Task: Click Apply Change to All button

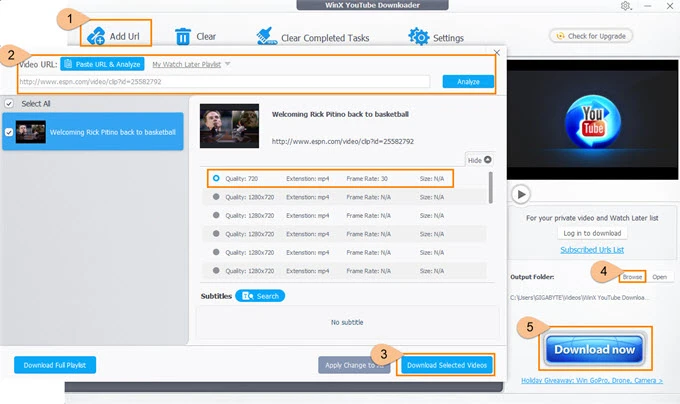Action: (354, 365)
